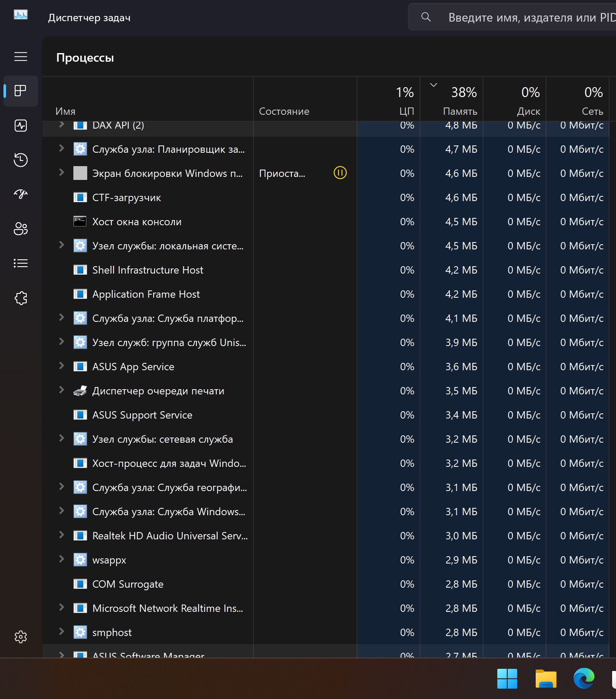
Task: Expand Microsoft Network Realtime Inspection row
Action: pyautogui.click(x=61, y=608)
